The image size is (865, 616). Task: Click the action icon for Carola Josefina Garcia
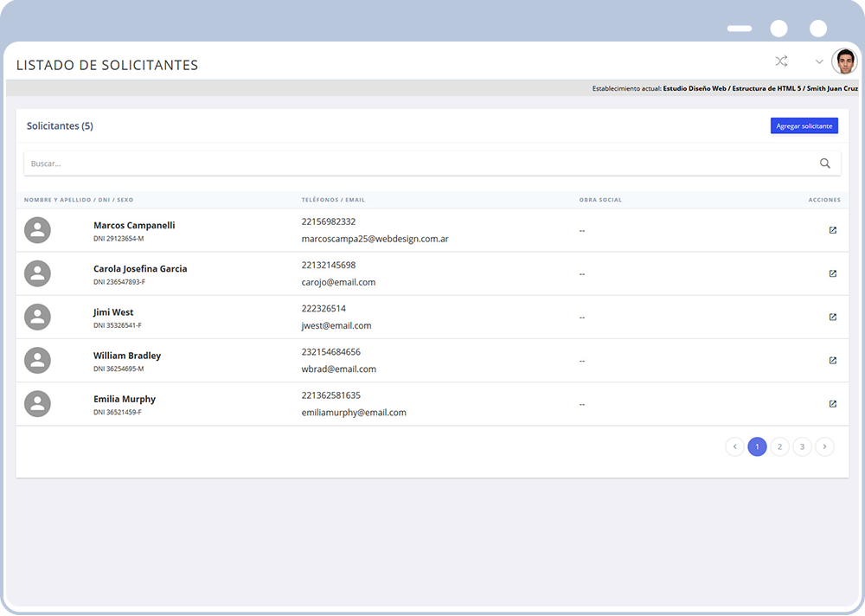[x=832, y=273]
